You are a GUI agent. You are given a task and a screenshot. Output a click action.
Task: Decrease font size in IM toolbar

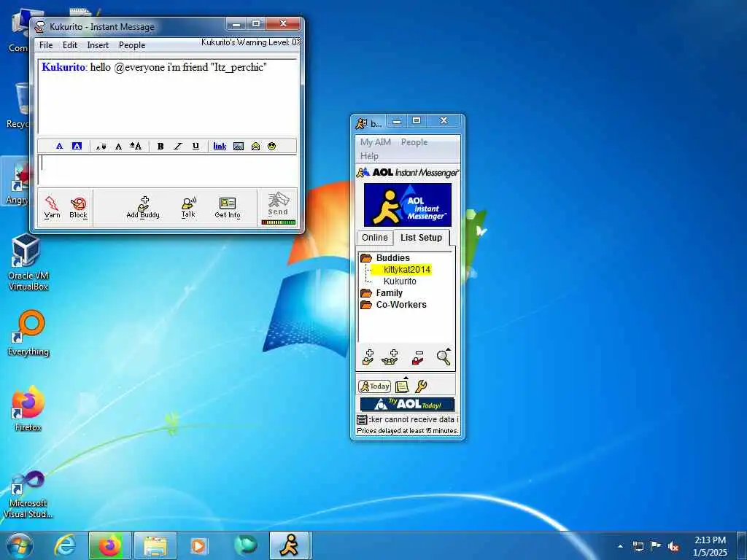click(x=101, y=147)
